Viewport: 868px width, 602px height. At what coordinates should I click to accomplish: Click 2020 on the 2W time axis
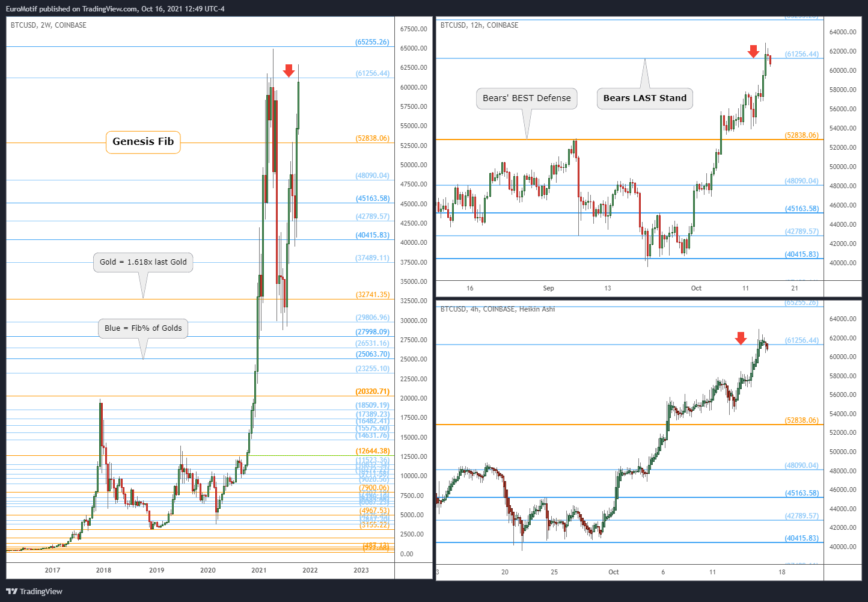207,570
